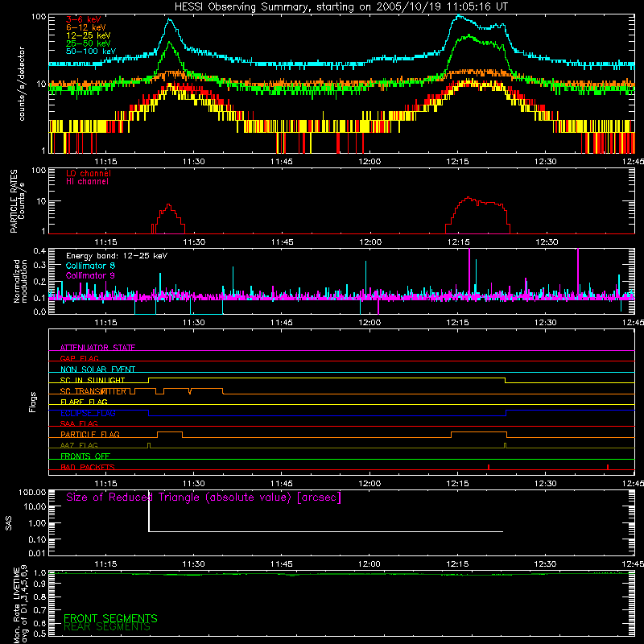This screenshot has width=644, height=644.
Task: Select the 3-6 keV legend label
Action: pos(84,19)
